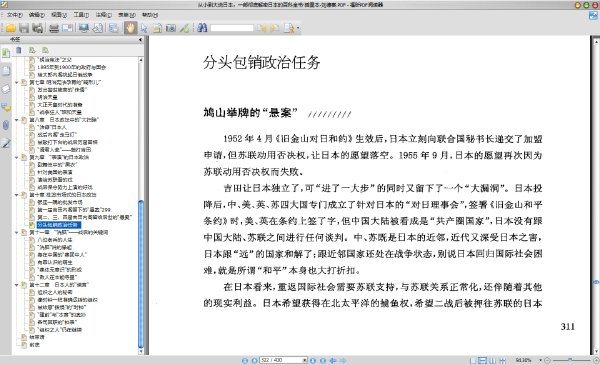Click the first small bookmark toolbar icon
This screenshot has height=365, width=600.
(x=19, y=50)
